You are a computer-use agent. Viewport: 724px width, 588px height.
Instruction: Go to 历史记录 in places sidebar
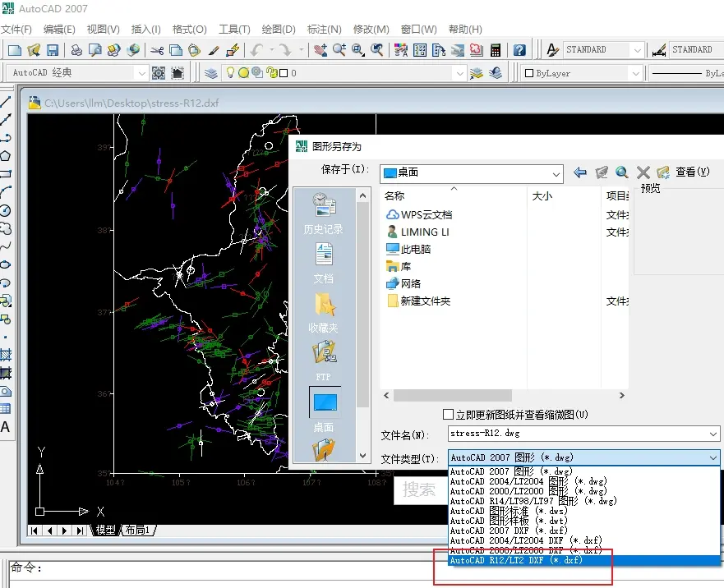coord(324,214)
